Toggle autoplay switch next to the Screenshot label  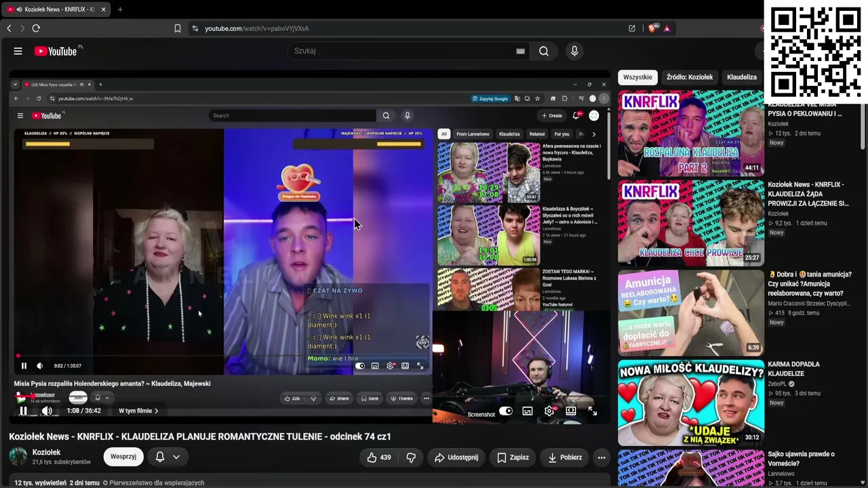(x=506, y=411)
